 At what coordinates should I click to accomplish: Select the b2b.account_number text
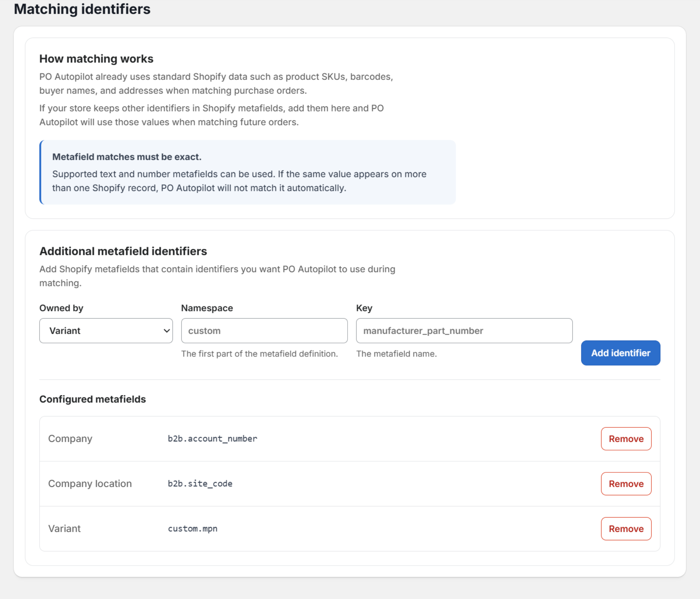pyautogui.click(x=212, y=439)
